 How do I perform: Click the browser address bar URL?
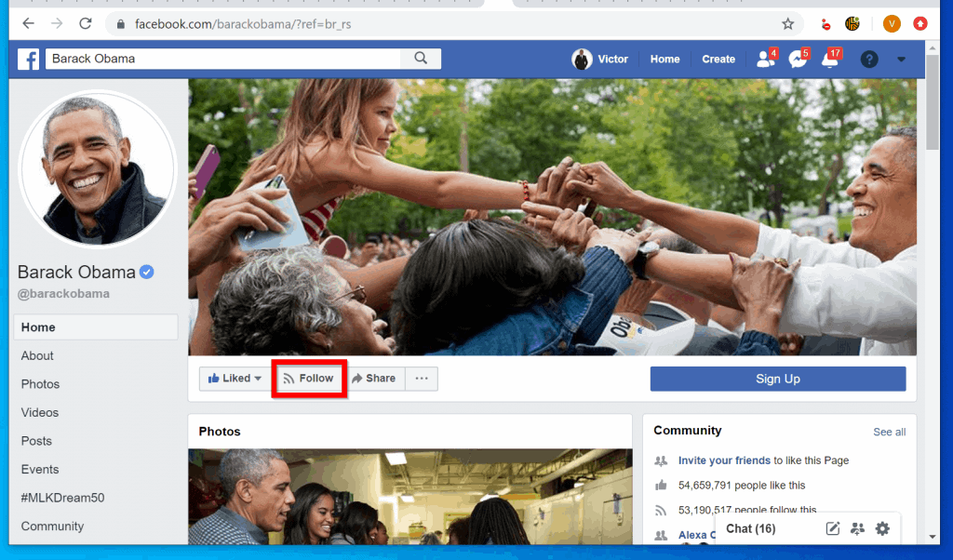(x=243, y=24)
